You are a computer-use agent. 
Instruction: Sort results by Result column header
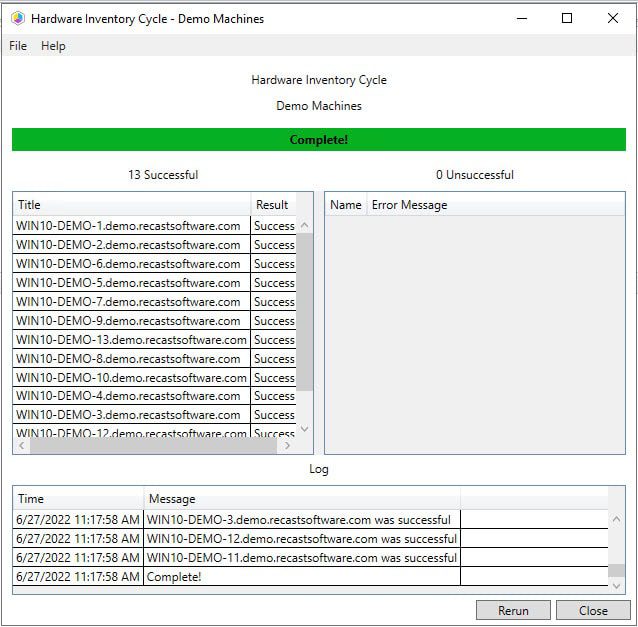(x=272, y=205)
